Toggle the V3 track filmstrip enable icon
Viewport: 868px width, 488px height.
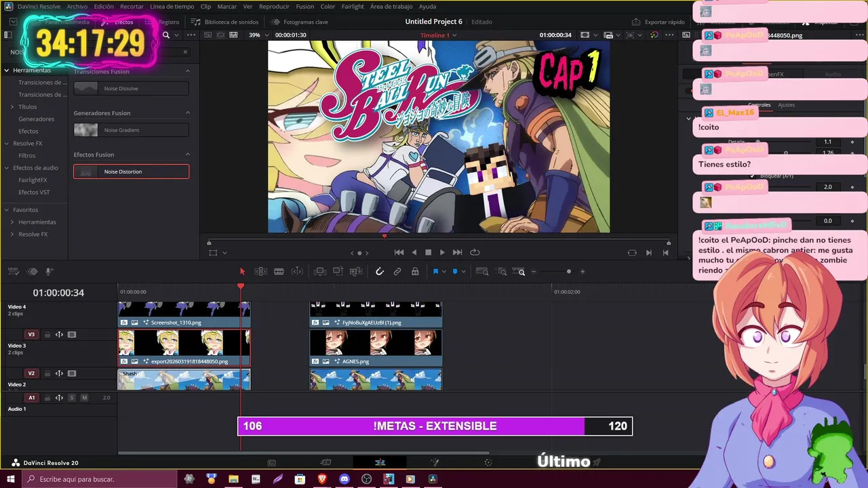[x=72, y=335]
